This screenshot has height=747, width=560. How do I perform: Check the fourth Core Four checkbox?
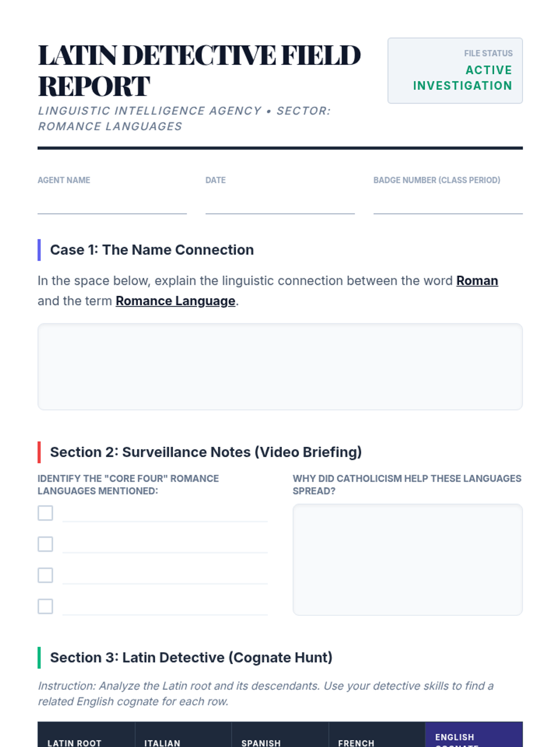point(45,606)
